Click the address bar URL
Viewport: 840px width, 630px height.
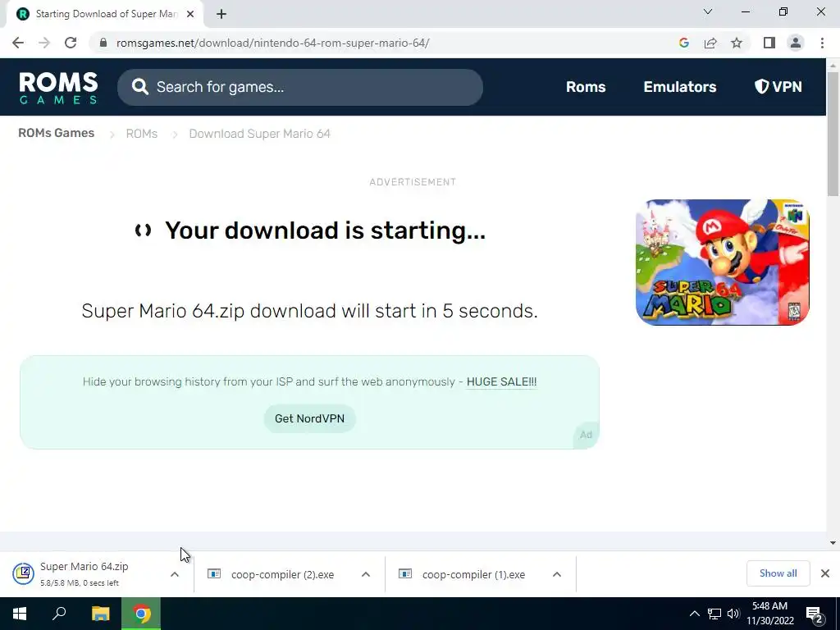[x=272, y=43]
